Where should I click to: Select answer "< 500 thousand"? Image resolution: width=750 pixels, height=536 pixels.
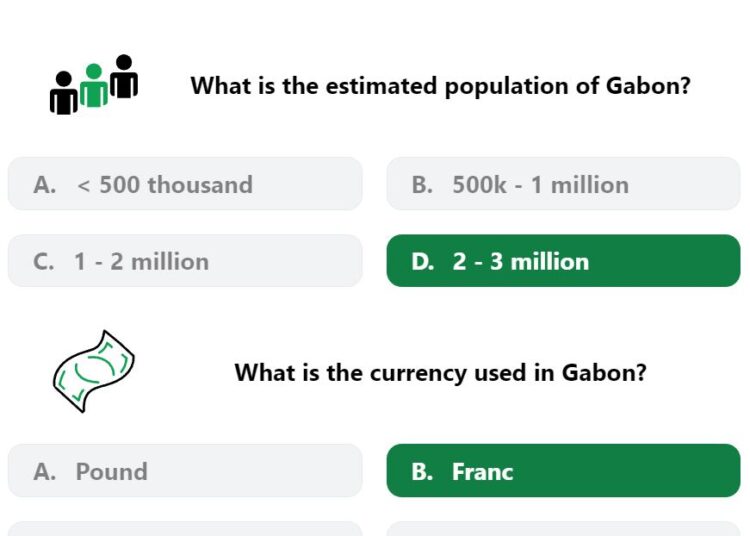(185, 184)
